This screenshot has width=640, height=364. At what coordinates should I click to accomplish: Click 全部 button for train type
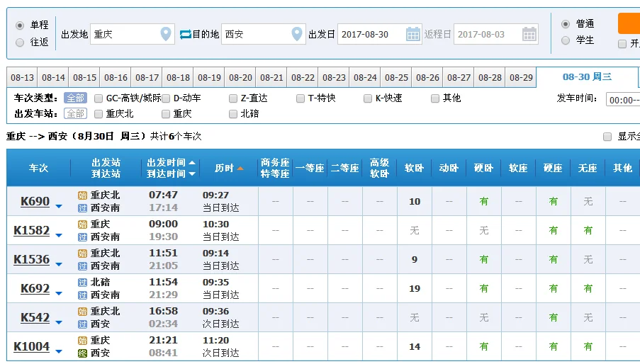[76, 98]
